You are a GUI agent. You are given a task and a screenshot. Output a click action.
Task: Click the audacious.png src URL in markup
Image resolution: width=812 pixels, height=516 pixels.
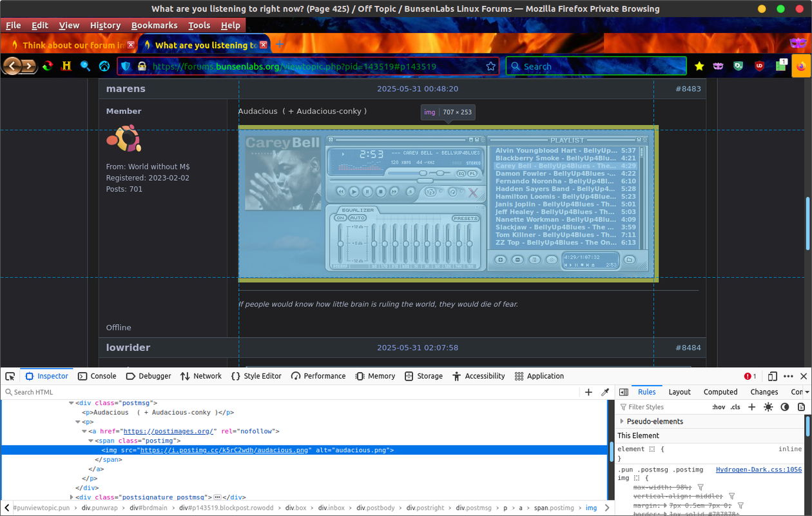(224, 450)
